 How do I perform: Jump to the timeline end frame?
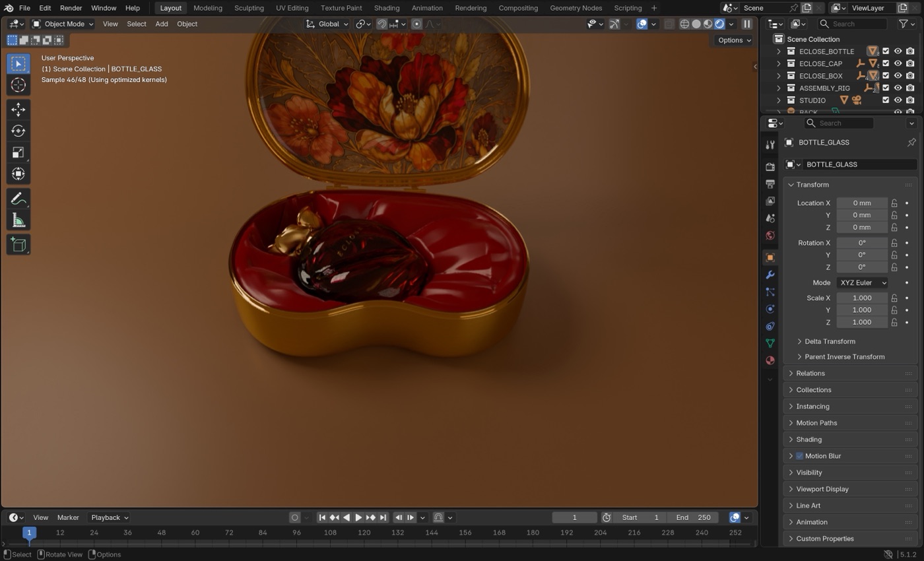(x=383, y=517)
